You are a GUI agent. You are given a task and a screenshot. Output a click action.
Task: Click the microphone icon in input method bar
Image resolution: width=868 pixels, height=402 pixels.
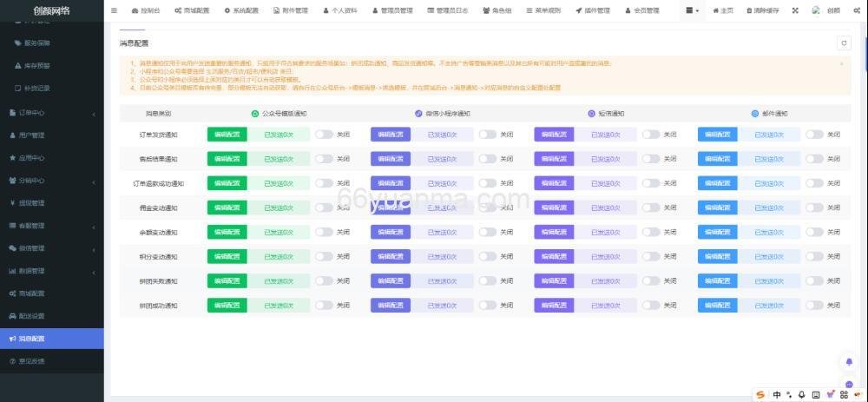(801, 395)
